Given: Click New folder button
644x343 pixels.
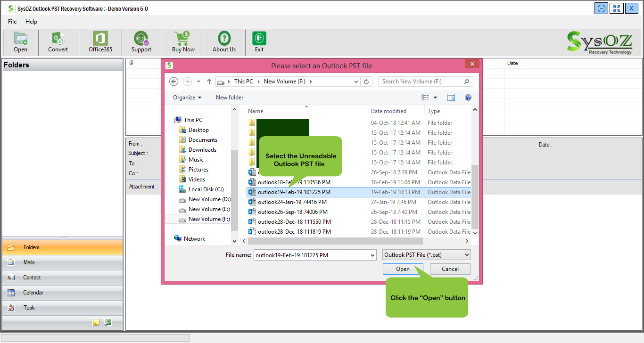Looking at the screenshot, I should coord(230,98).
